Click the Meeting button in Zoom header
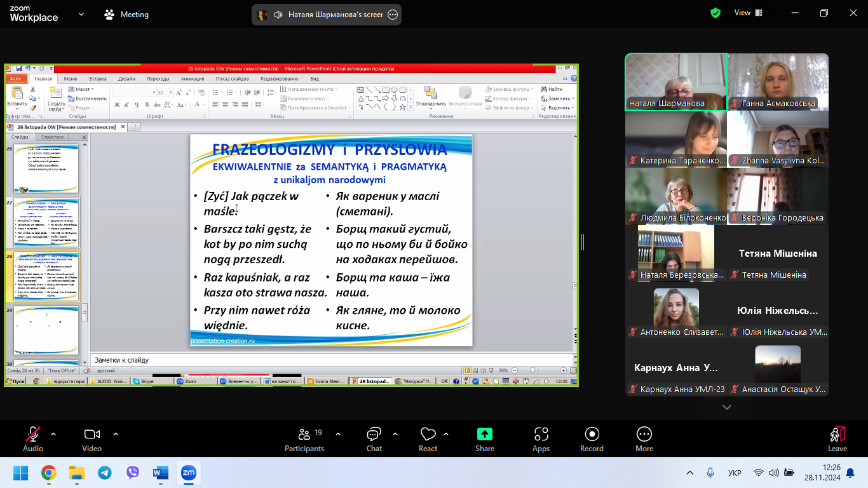Viewport: 868px width, 488px height. [127, 14]
